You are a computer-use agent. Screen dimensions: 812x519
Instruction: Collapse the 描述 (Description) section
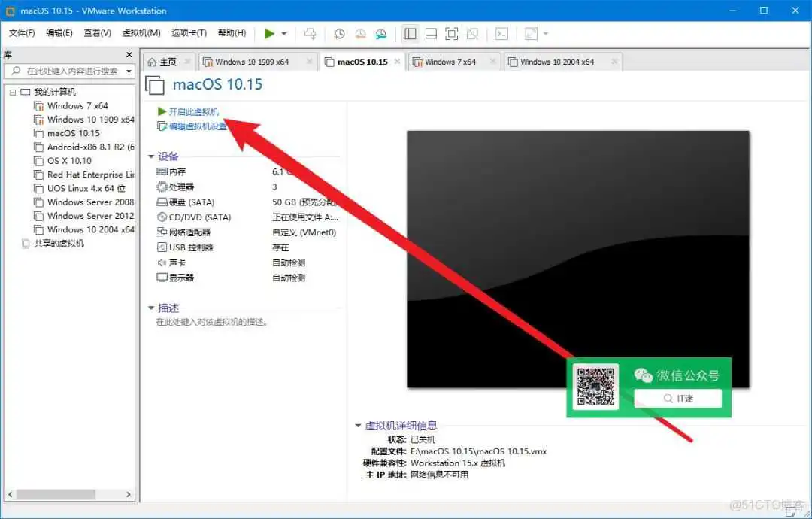(x=152, y=308)
